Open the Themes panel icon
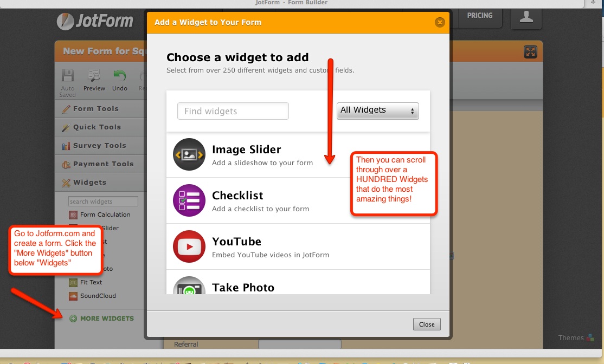 tap(590, 338)
